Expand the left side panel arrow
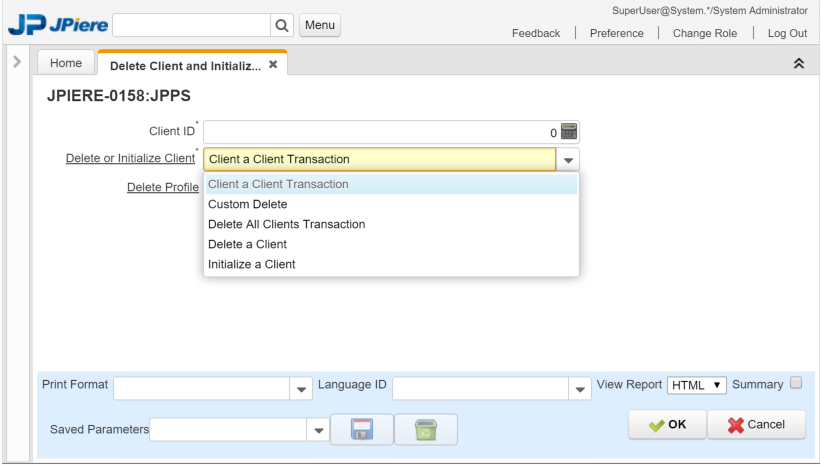This screenshot has width=821, height=465. click(17, 62)
